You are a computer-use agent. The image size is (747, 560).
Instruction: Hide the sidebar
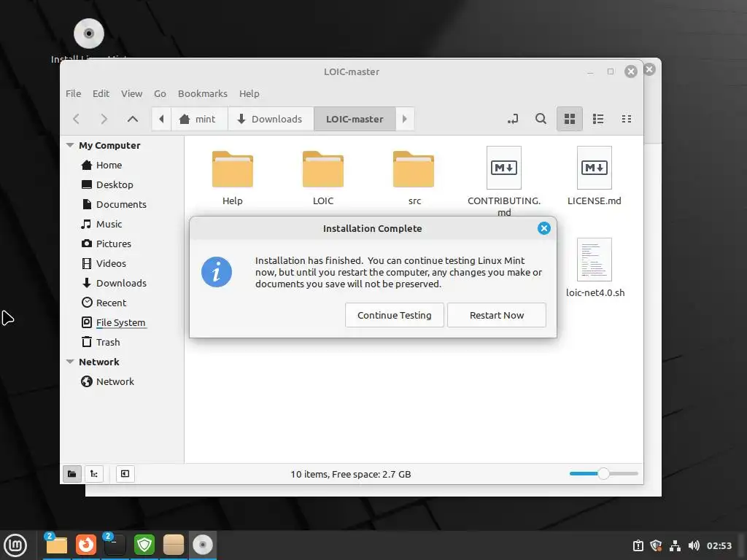(125, 474)
